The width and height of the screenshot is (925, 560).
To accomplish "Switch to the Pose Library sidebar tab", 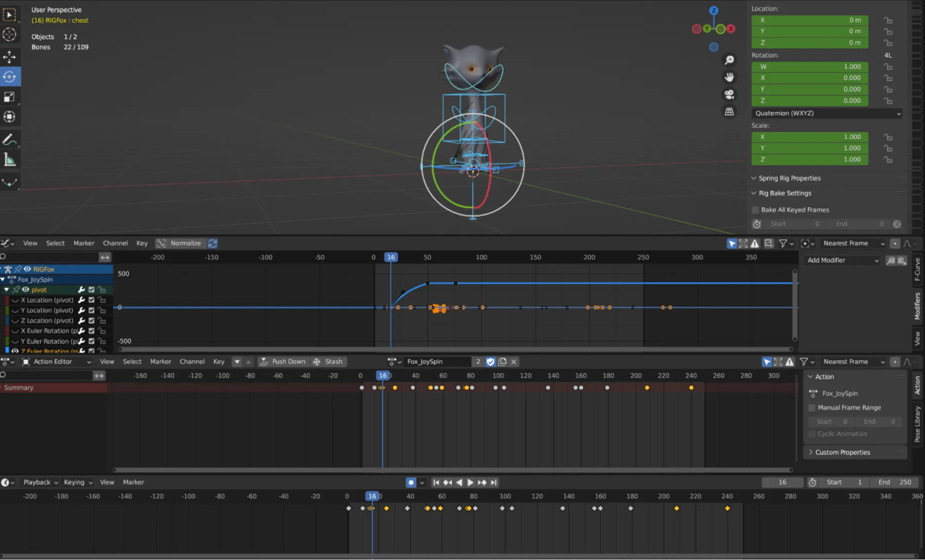I will pos(917,424).
